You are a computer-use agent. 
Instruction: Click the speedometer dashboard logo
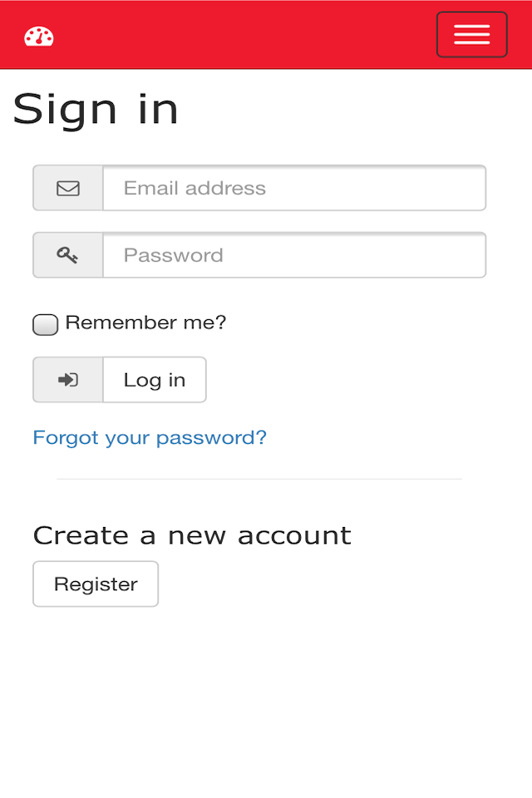point(39,37)
